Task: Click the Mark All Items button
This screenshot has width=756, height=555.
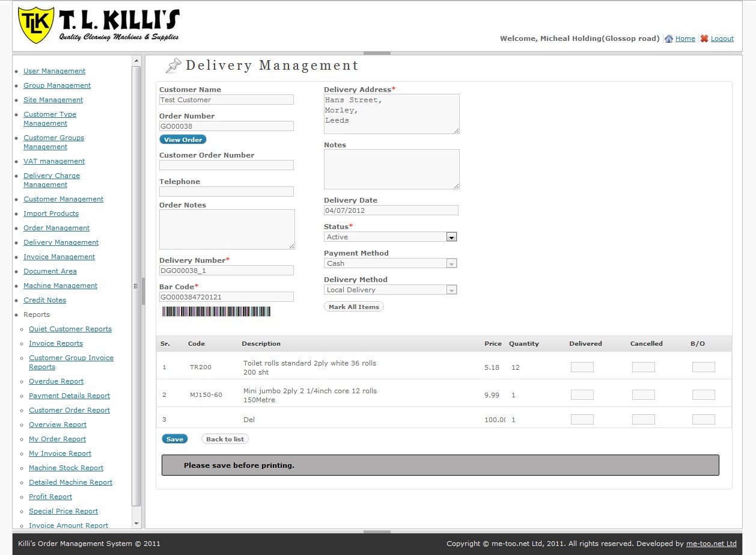Action: (x=354, y=307)
